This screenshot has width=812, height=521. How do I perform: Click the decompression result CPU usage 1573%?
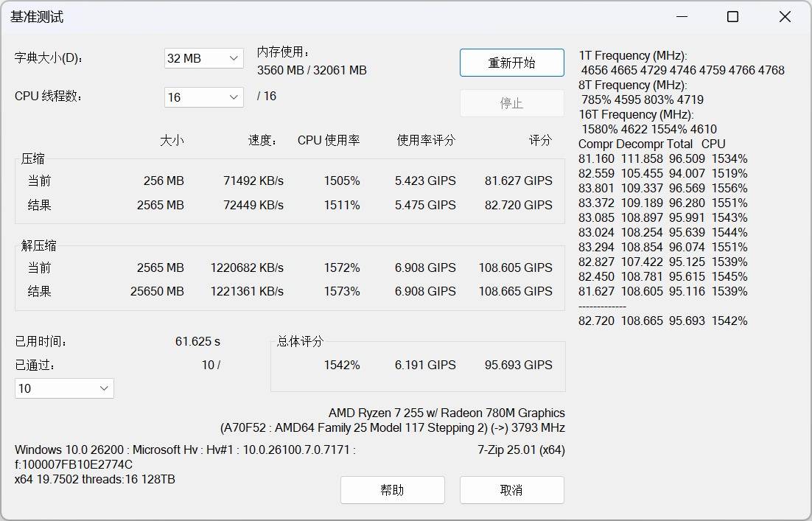tap(342, 292)
